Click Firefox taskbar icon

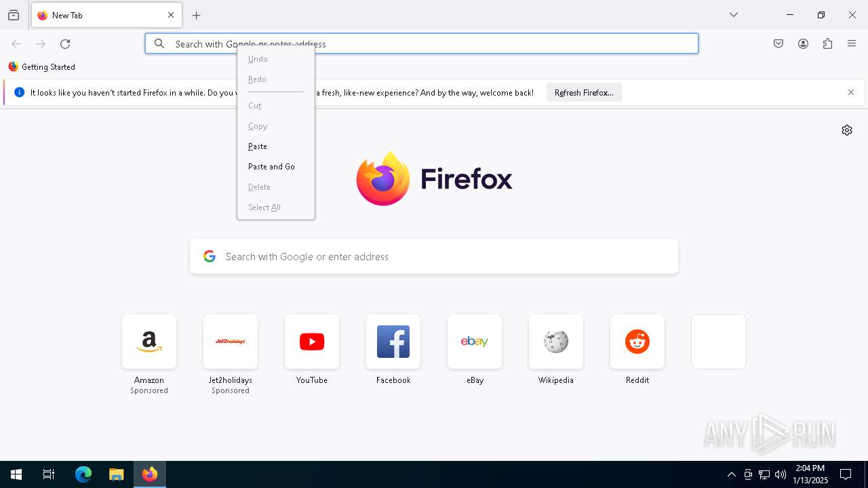pos(150,474)
